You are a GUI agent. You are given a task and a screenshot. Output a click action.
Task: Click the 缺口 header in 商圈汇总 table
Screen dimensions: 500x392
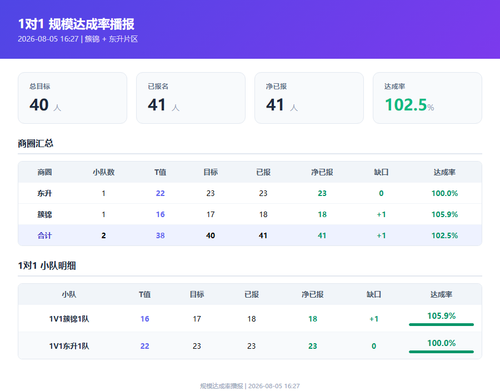coord(381,172)
